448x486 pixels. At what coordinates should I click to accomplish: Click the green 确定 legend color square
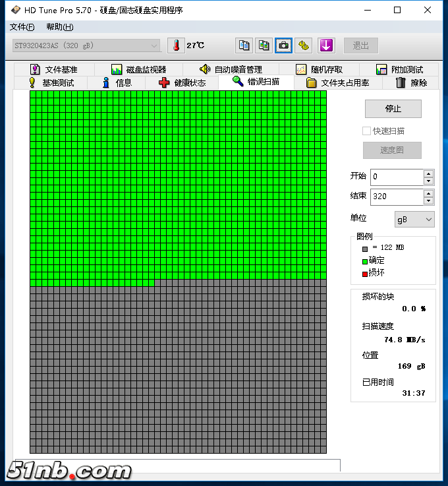pos(365,260)
